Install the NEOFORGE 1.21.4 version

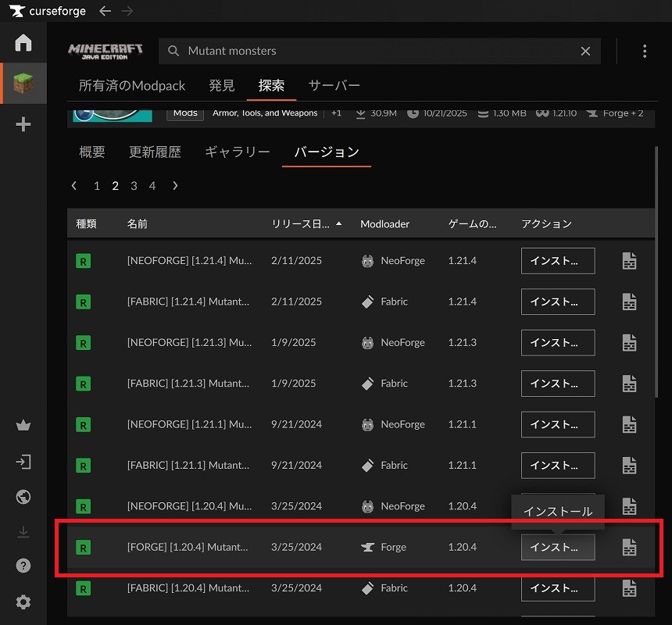coord(557,261)
